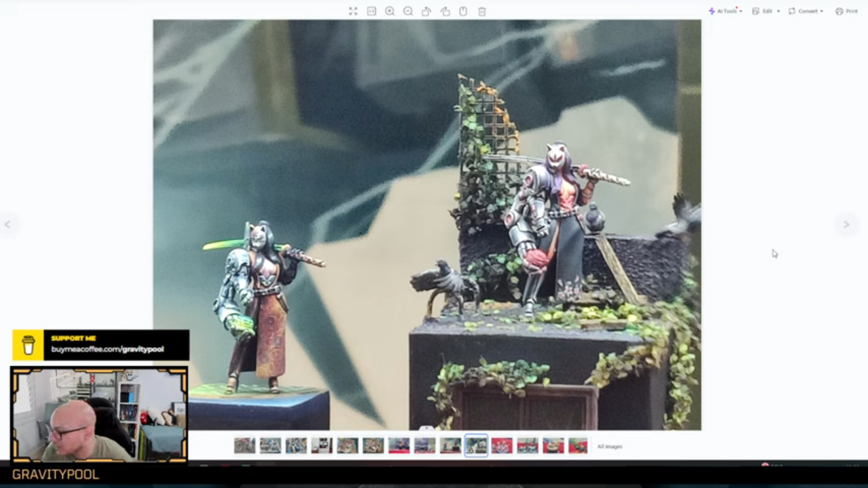Open the Edit dropdown menu

click(766, 12)
